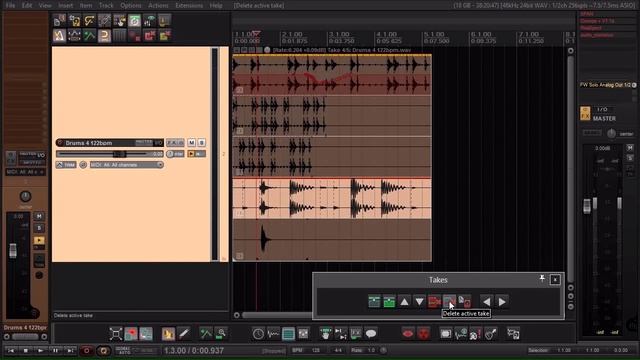Open the Options menu
The height and width of the screenshot is (360, 640).
(x=131, y=5)
